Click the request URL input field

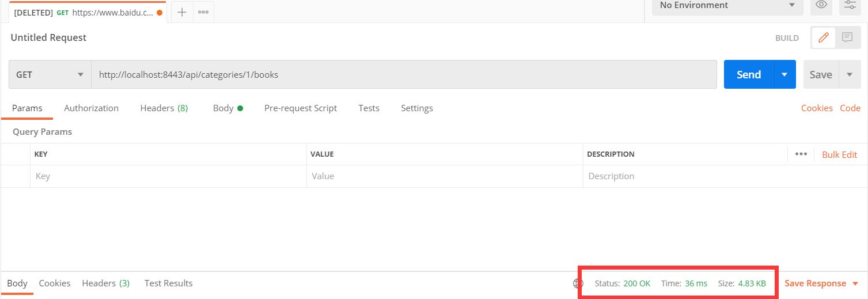coord(403,74)
